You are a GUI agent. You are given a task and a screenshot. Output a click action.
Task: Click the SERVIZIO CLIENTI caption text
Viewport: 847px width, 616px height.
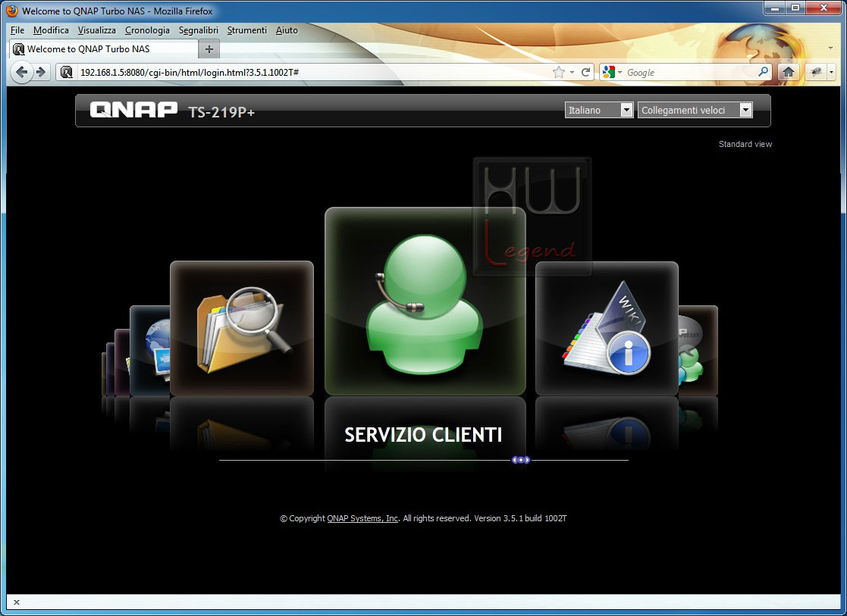(423, 435)
